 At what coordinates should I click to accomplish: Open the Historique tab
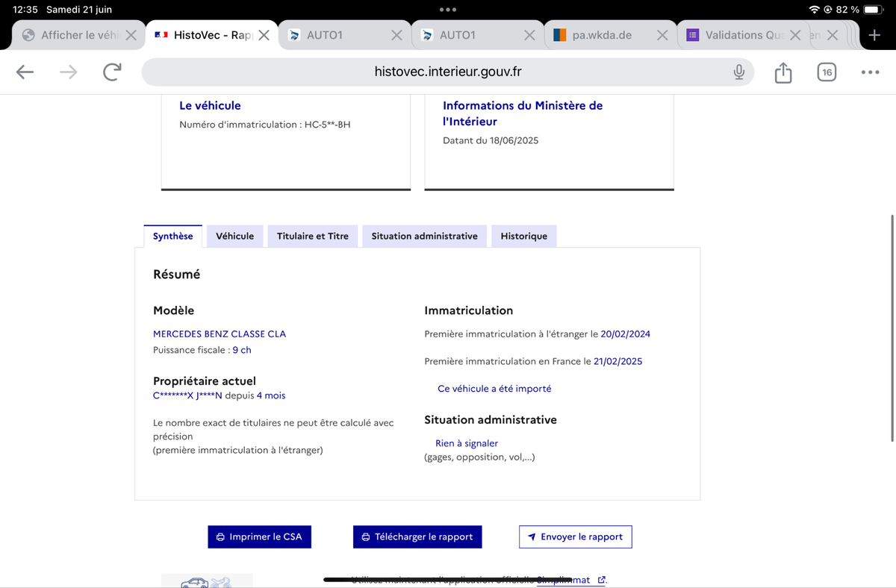[524, 236]
